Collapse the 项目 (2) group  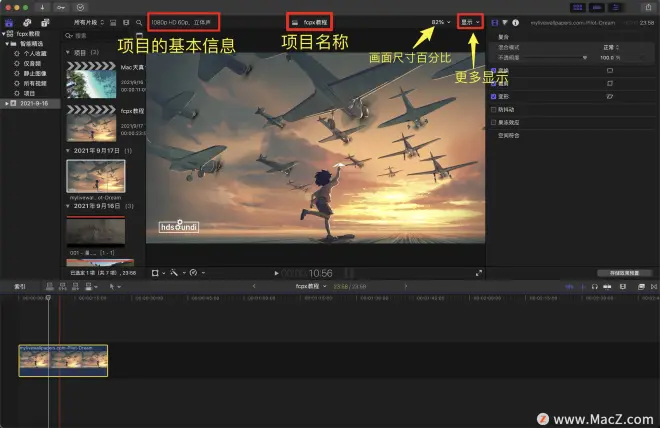[68, 53]
